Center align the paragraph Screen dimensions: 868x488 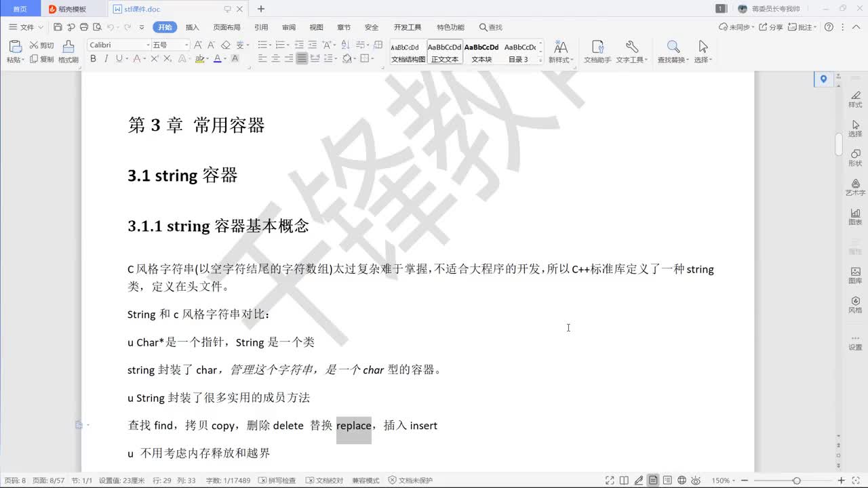tap(276, 59)
